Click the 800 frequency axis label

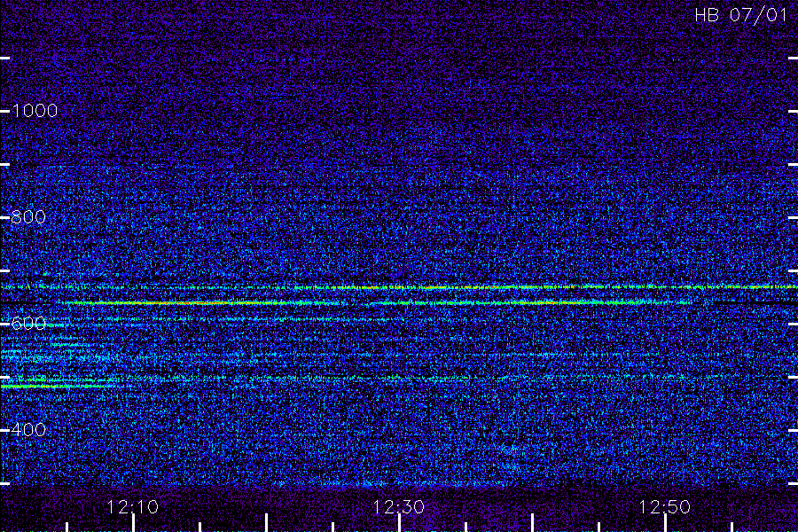click(28, 217)
